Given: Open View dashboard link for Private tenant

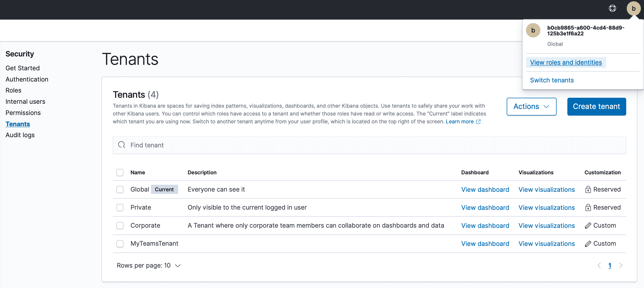Looking at the screenshot, I should (x=485, y=208).
